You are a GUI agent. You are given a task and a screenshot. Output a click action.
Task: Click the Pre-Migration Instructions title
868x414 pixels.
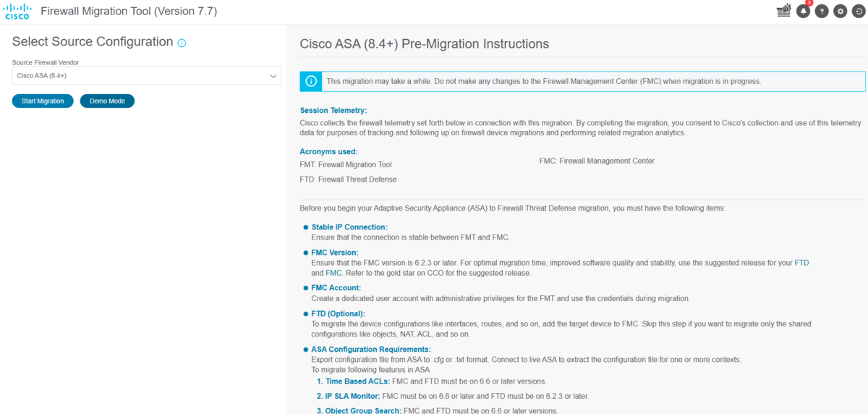click(425, 44)
